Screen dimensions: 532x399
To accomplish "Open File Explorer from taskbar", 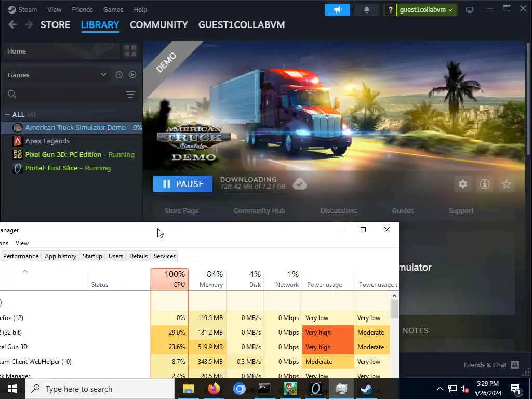I will [188, 389].
